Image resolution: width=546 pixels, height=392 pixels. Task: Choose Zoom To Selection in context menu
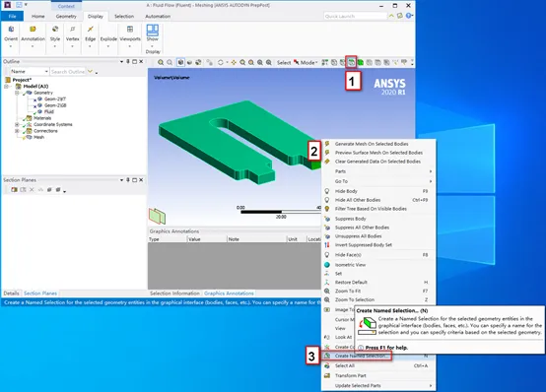click(x=378, y=299)
